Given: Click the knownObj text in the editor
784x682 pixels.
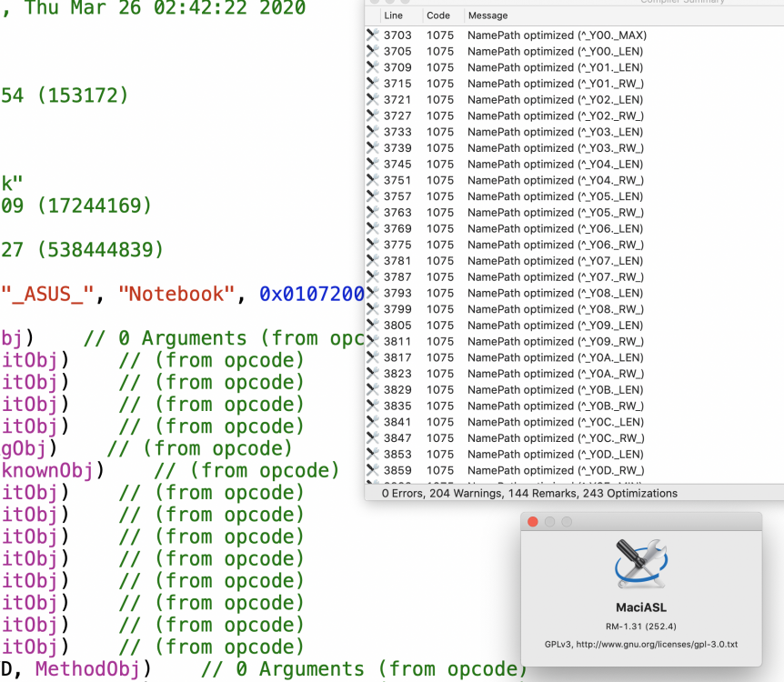Looking at the screenshot, I should point(47,470).
